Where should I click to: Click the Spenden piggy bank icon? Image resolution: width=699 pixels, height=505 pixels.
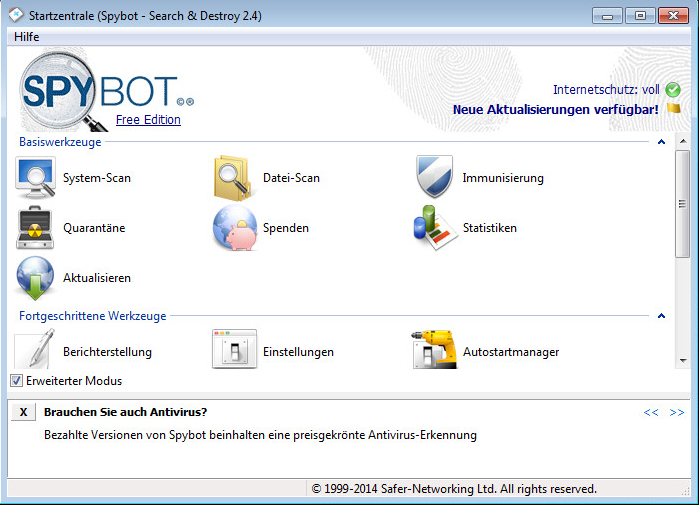point(235,227)
